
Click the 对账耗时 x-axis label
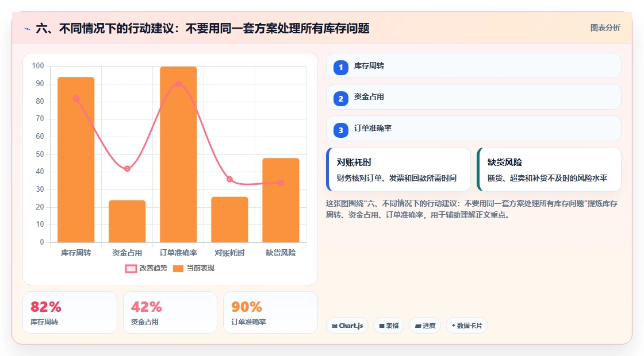pos(229,253)
